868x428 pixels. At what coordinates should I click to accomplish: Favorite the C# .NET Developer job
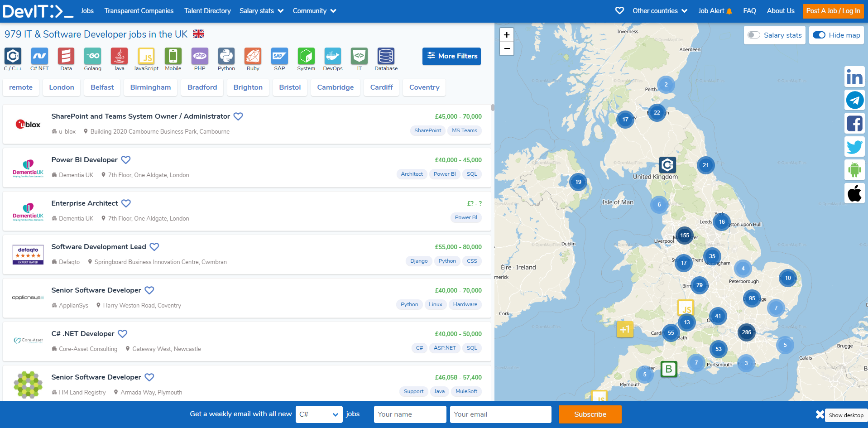pos(123,334)
